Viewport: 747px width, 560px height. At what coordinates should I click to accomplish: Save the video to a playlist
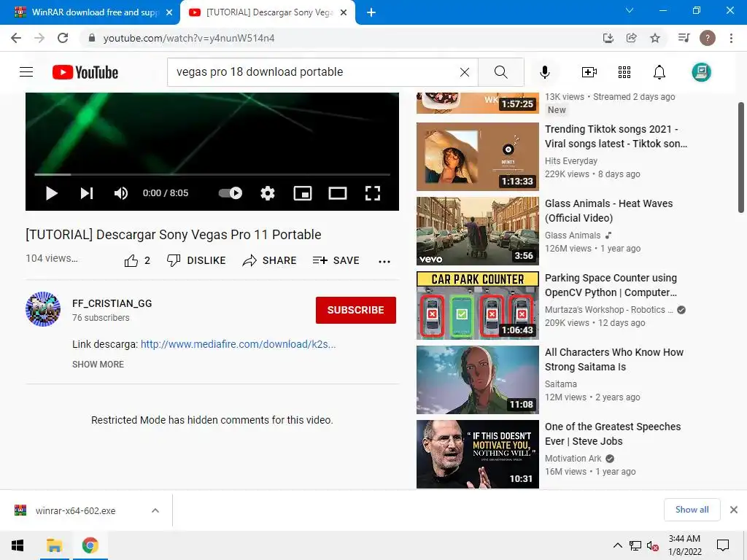pyautogui.click(x=336, y=260)
